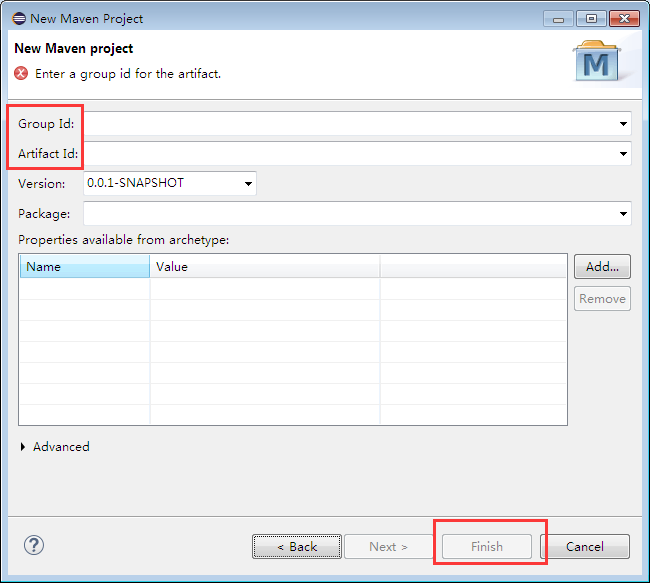Click the Remove property button
This screenshot has height=583, width=650.
[x=602, y=299]
